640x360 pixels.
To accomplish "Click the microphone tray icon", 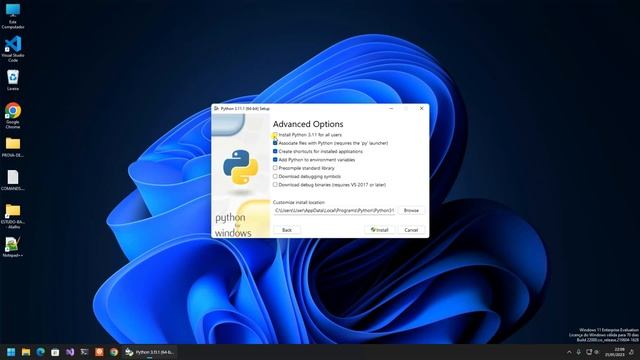I will (x=578, y=352).
